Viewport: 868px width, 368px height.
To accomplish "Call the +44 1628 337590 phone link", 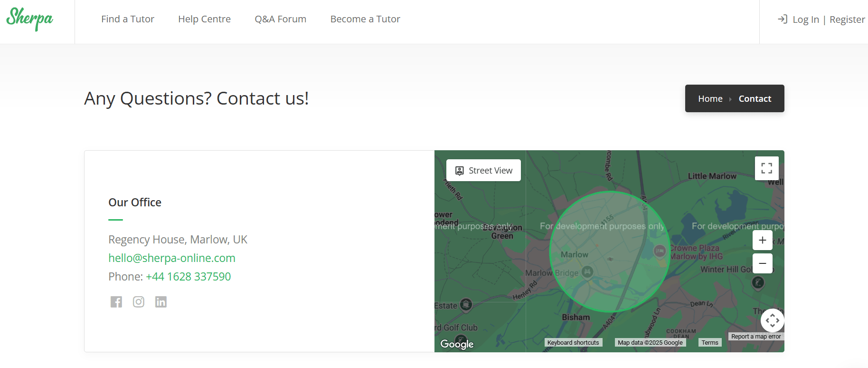I will tap(188, 277).
